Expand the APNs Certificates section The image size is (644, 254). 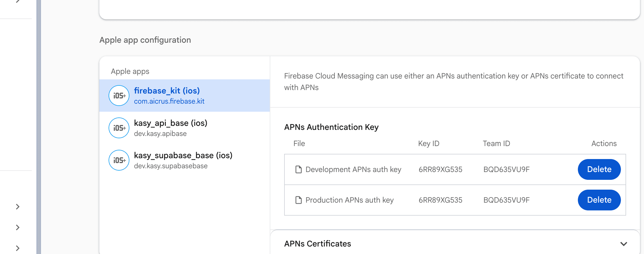pyautogui.click(x=624, y=244)
